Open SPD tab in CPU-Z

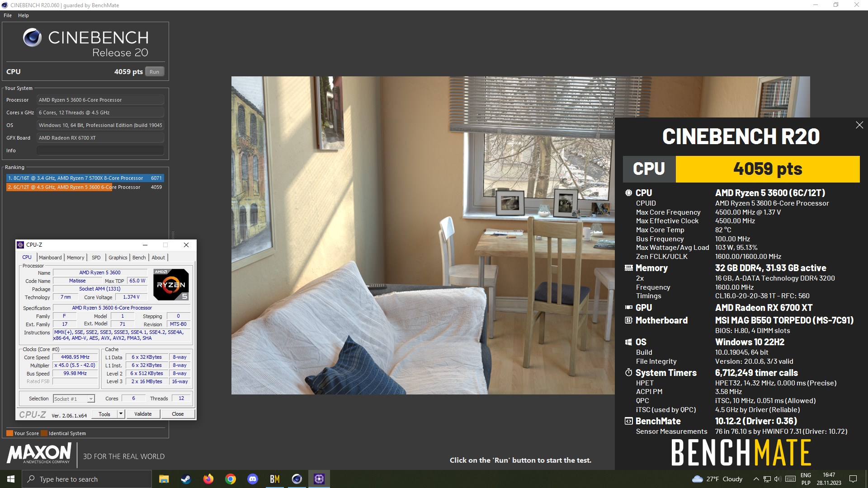(x=96, y=258)
